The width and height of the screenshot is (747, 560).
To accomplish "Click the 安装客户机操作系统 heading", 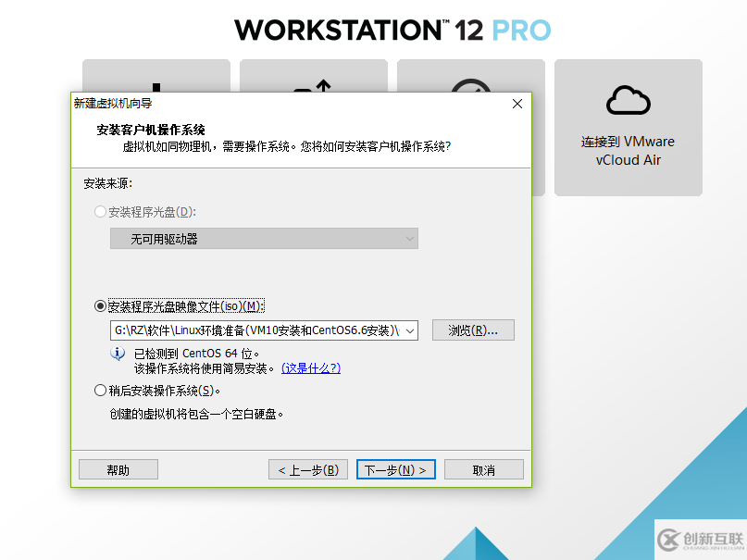I will point(151,130).
